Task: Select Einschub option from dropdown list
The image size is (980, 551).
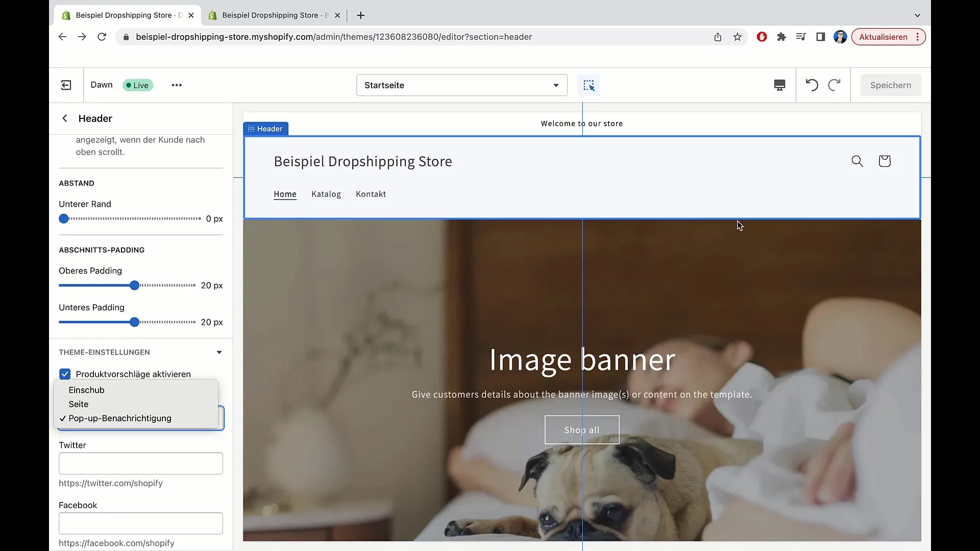Action: [86, 390]
